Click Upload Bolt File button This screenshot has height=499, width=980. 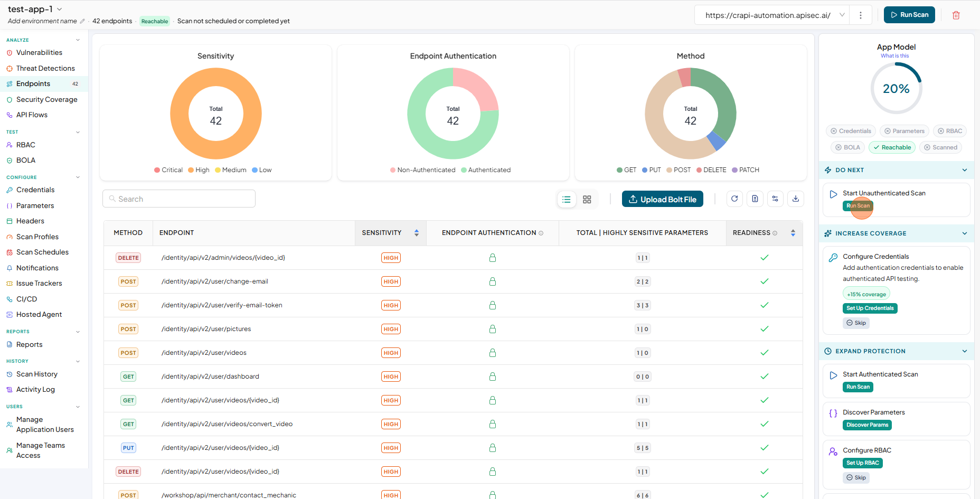pos(662,199)
